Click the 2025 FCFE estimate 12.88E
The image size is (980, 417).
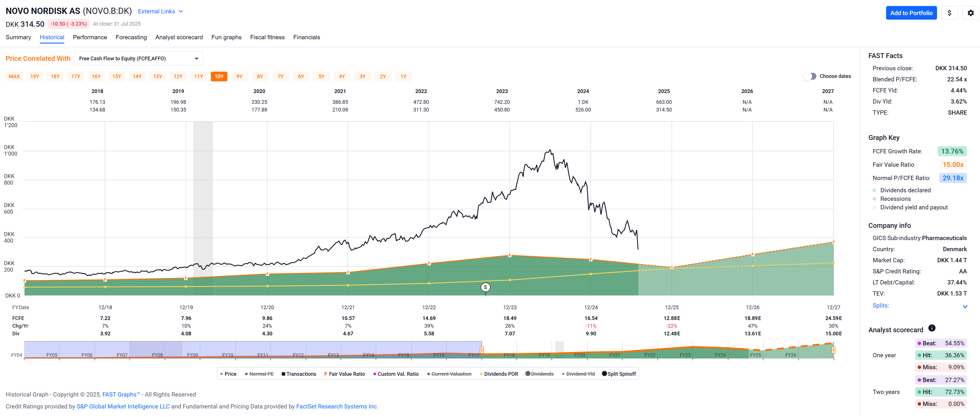tap(672, 318)
